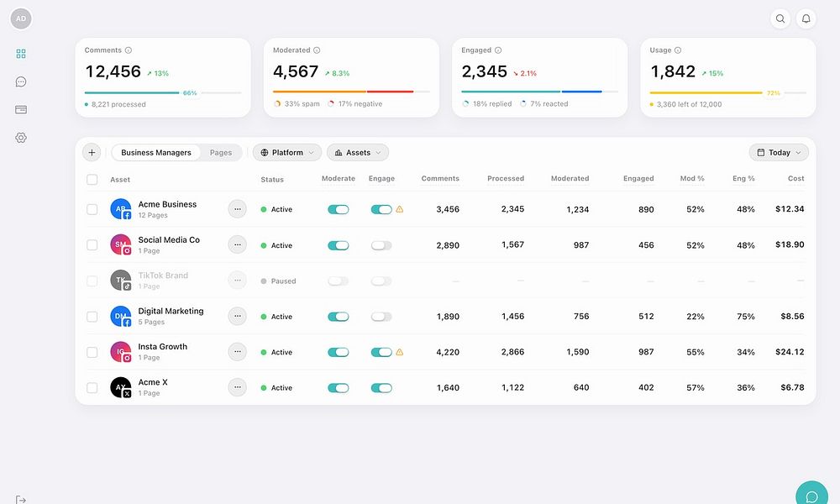The height and width of the screenshot is (504, 840).
Task: Click the info icon next to Moderated
Action: click(317, 50)
